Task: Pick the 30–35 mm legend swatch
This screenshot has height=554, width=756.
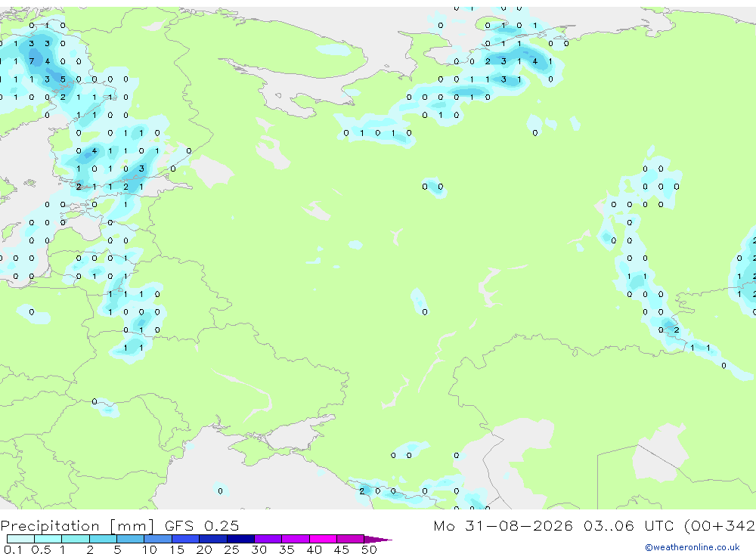Action: [268, 539]
